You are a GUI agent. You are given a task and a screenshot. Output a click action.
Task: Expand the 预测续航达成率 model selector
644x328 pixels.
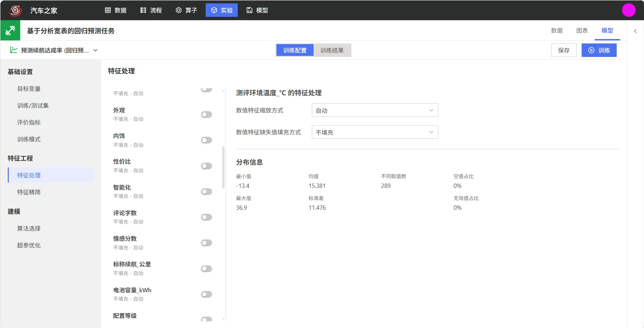95,50
